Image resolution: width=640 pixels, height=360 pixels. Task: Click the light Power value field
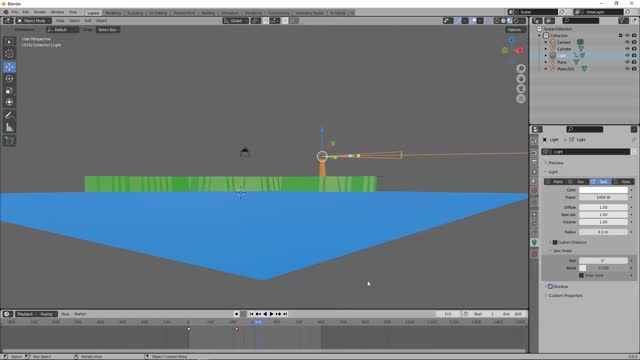[x=603, y=198]
